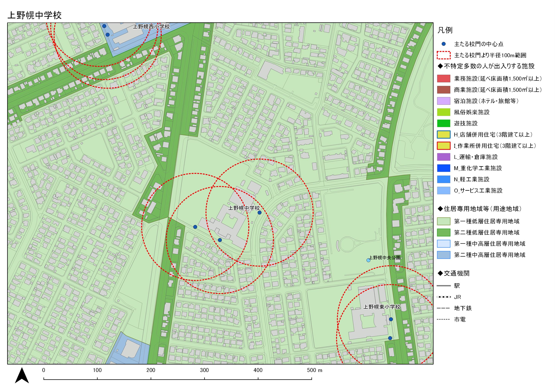This screenshot has width=555, height=392.
Task: Click the purple L_運輸・倉庫施設 swatch
Action: click(x=443, y=157)
